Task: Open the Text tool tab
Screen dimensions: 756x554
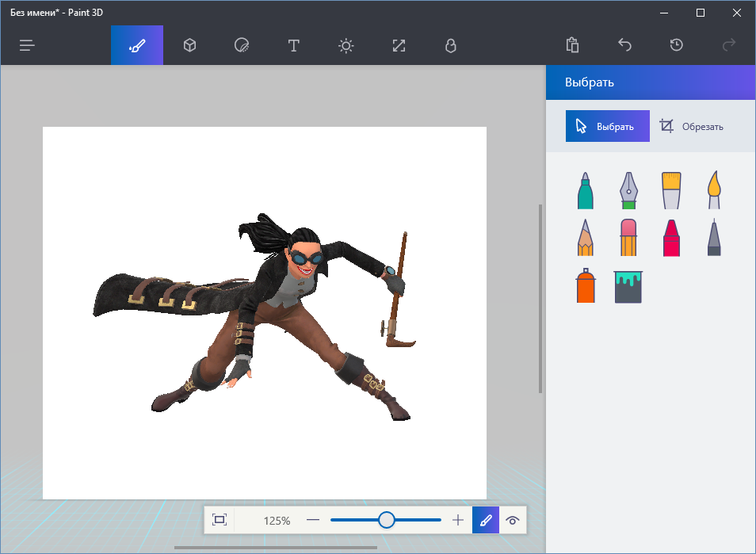Action: (x=294, y=45)
